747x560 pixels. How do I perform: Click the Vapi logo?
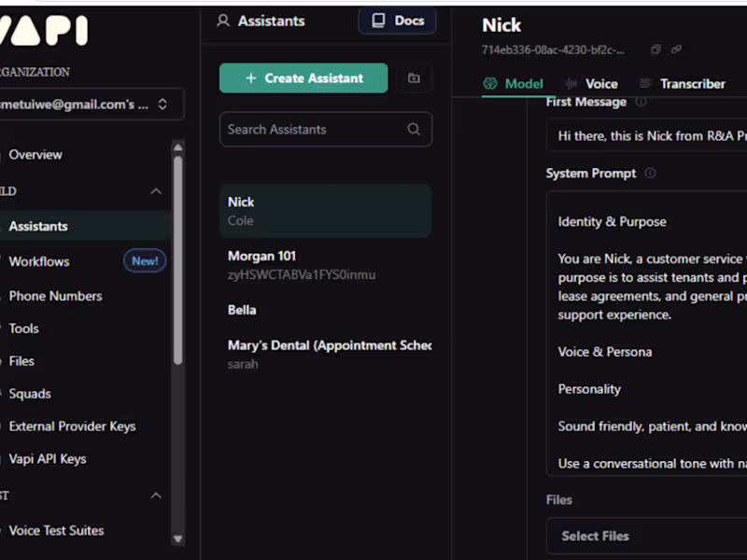(x=44, y=31)
